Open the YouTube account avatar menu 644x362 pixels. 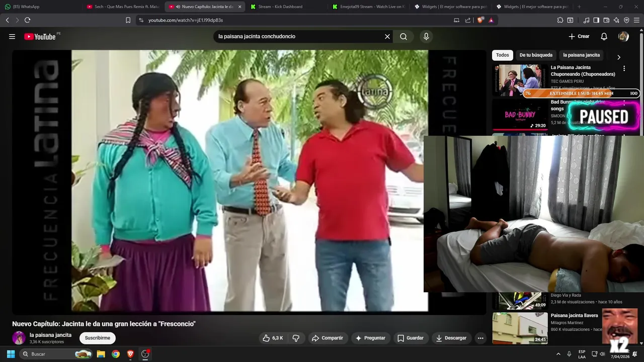(623, 37)
